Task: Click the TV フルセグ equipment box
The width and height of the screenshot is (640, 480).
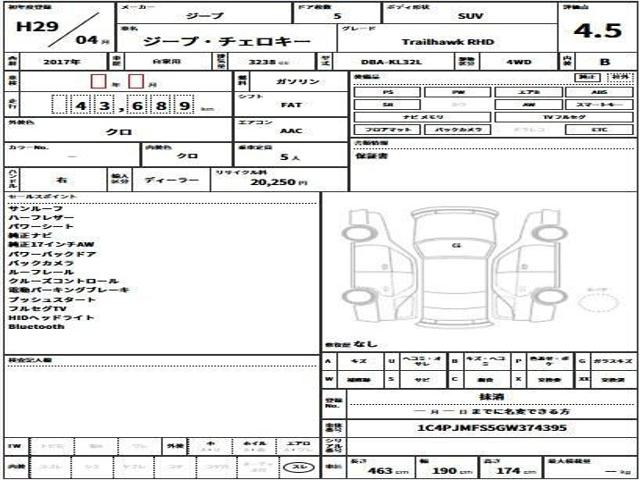Action: point(564,117)
